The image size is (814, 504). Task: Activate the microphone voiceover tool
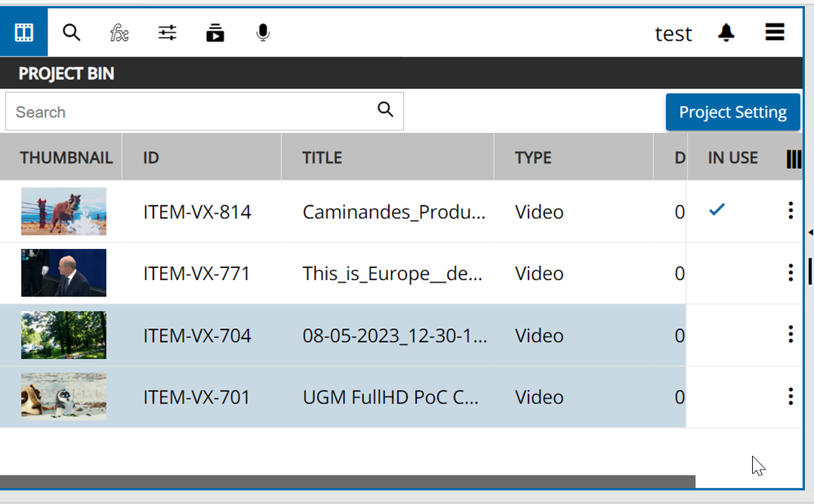tap(263, 32)
